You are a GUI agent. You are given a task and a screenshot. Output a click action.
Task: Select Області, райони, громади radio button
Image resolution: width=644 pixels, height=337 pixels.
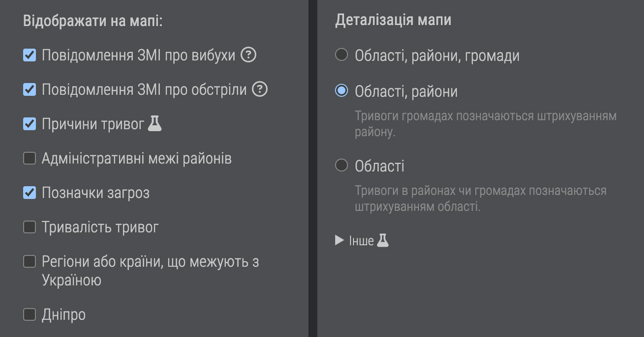(341, 55)
